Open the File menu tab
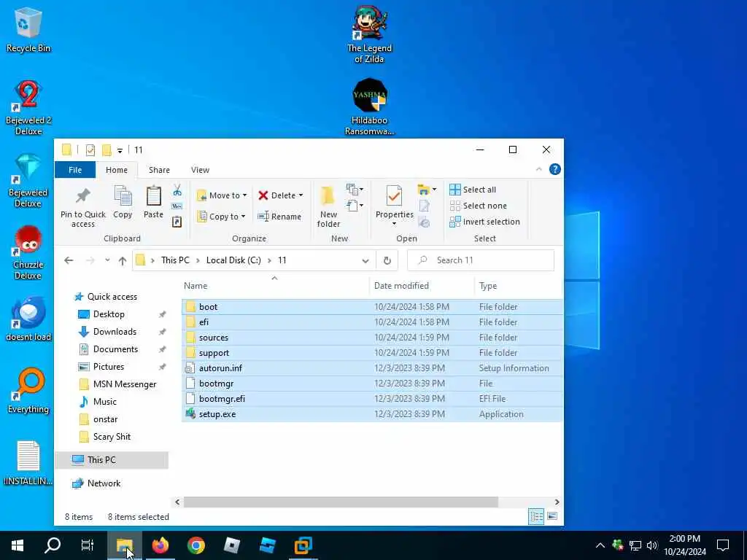The width and height of the screenshot is (747, 560). pos(75,170)
